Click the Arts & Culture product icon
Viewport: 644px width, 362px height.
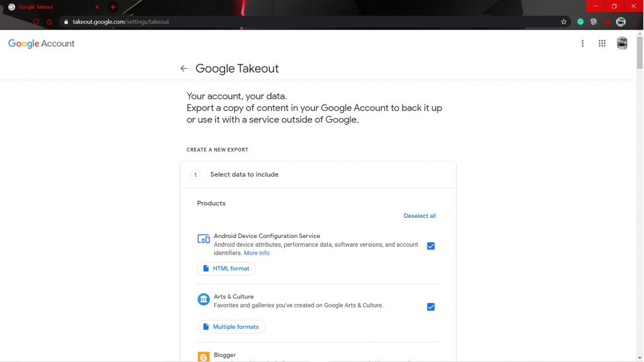[203, 299]
